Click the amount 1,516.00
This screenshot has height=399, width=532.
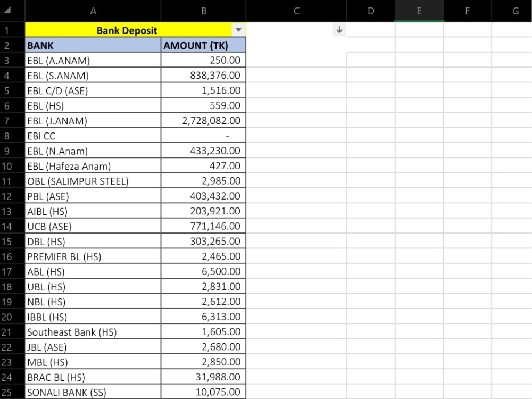tap(221, 90)
